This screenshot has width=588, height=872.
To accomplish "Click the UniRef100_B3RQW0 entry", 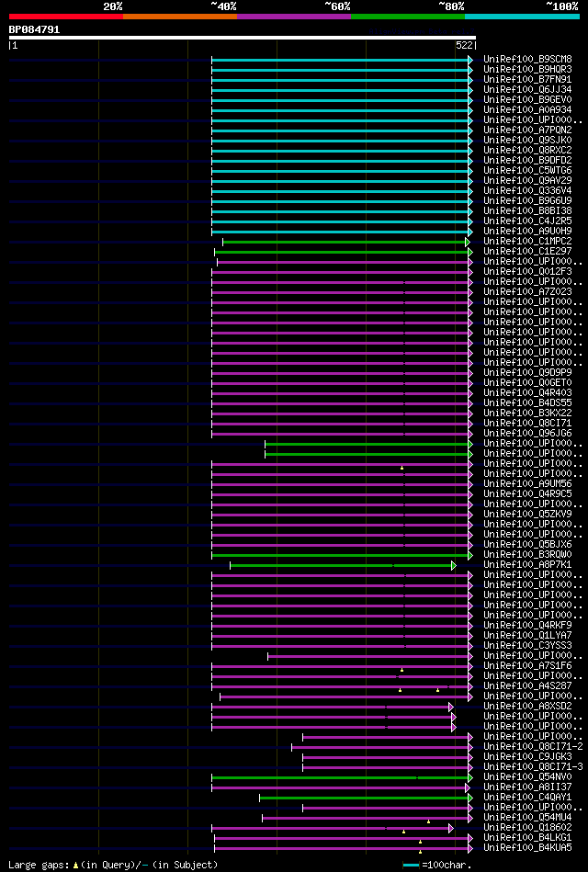I will point(527,555).
